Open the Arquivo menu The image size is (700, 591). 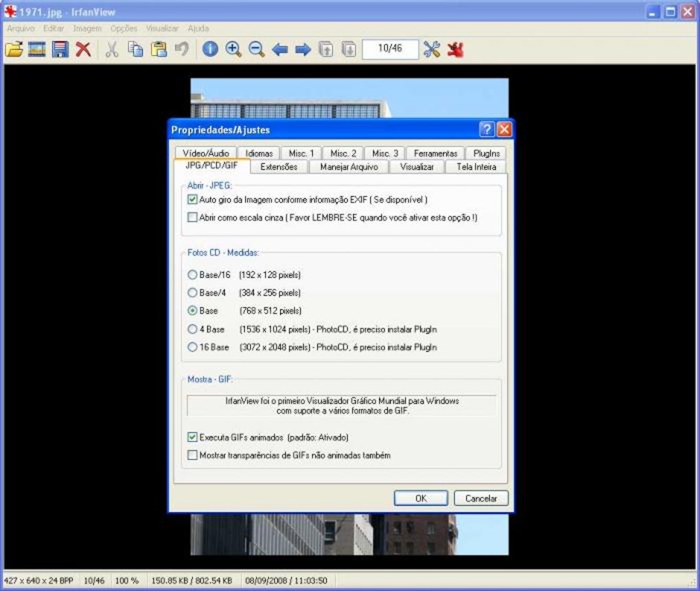click(x=21, y=28)
